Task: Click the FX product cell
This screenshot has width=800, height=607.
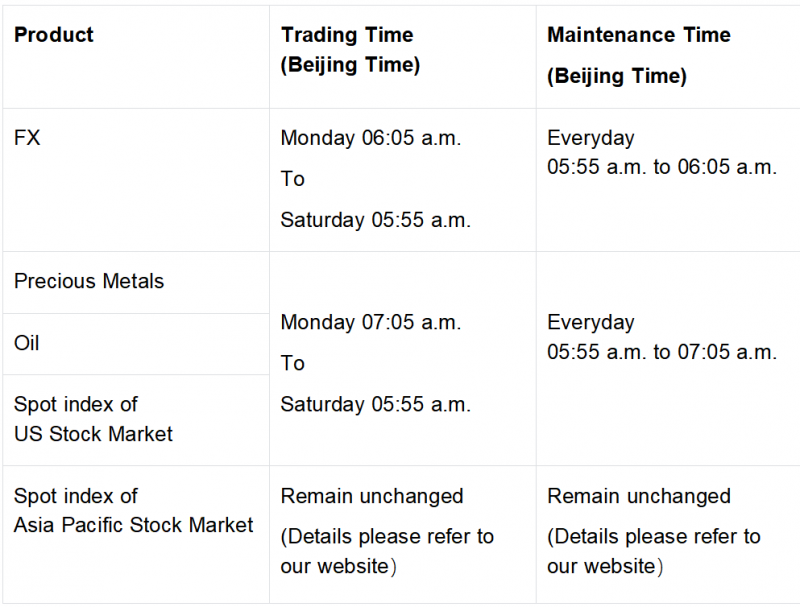Action: pyautogui.click(x=27, y=138)
